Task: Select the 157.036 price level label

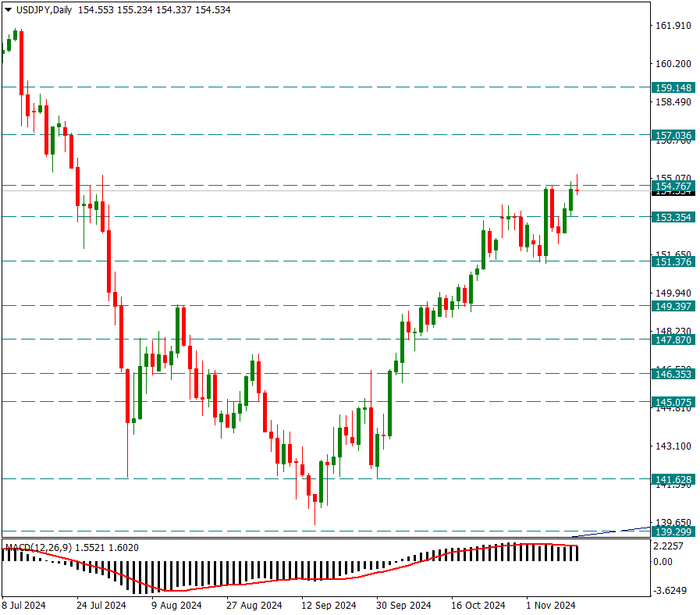Action: (672, 135)
